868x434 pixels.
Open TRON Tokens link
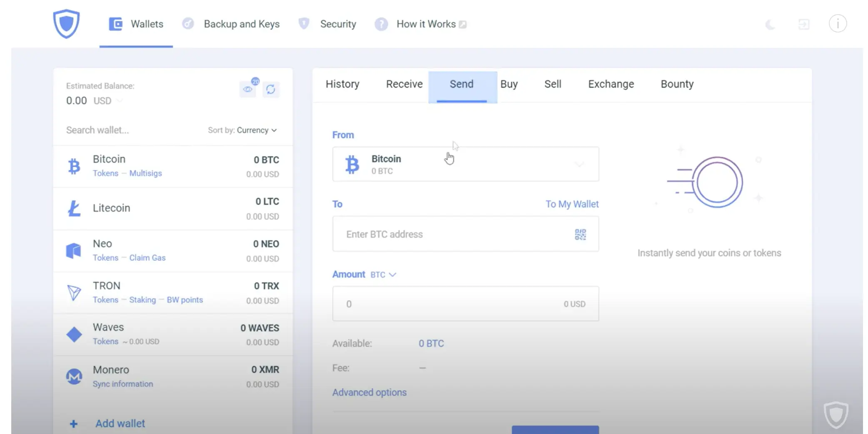point(105,300)
